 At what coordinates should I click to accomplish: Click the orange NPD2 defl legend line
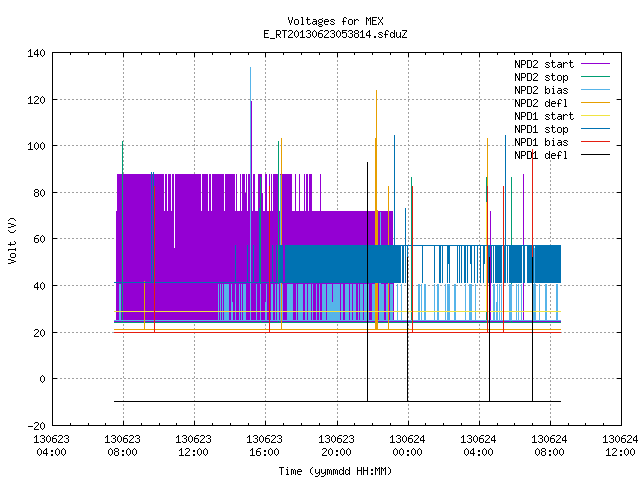coord(595,103)
